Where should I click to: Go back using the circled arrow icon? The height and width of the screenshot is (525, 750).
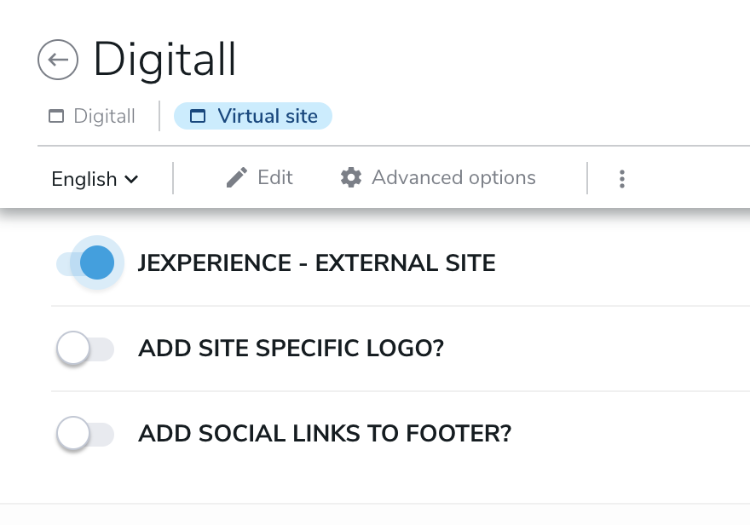tap(58, 60)
